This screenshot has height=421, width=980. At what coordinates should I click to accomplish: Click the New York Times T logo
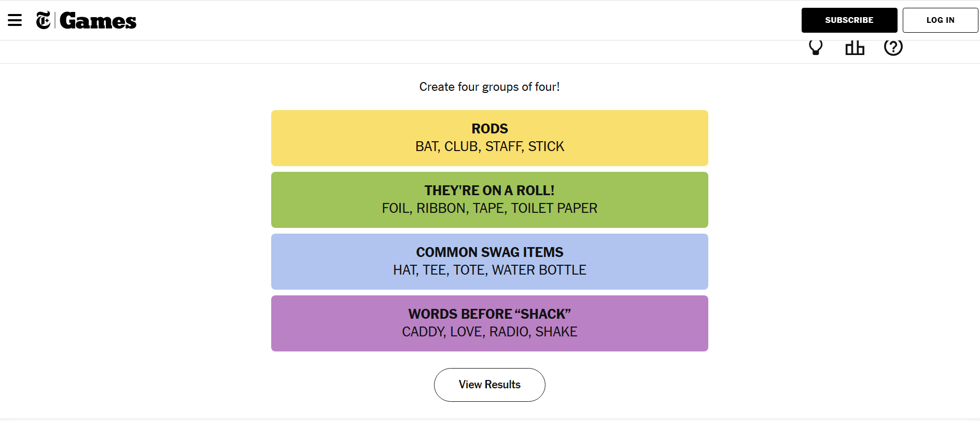point(44,20)
